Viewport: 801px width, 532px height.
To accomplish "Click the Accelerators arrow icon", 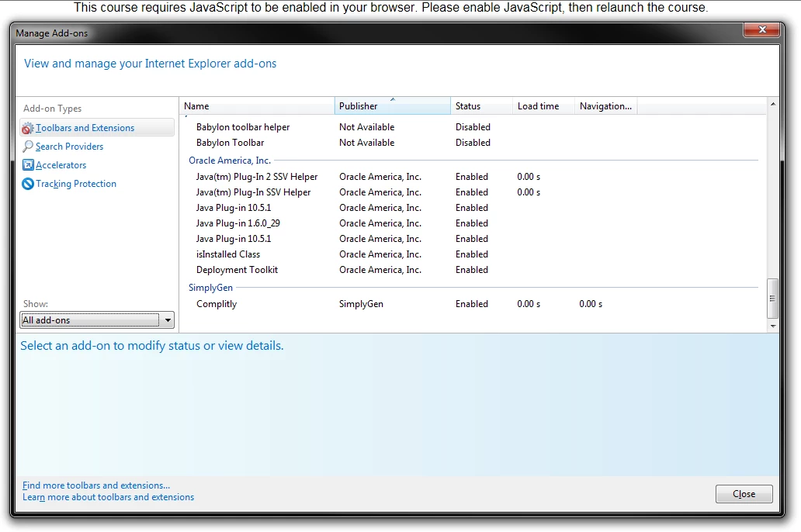I will (28, 165).
